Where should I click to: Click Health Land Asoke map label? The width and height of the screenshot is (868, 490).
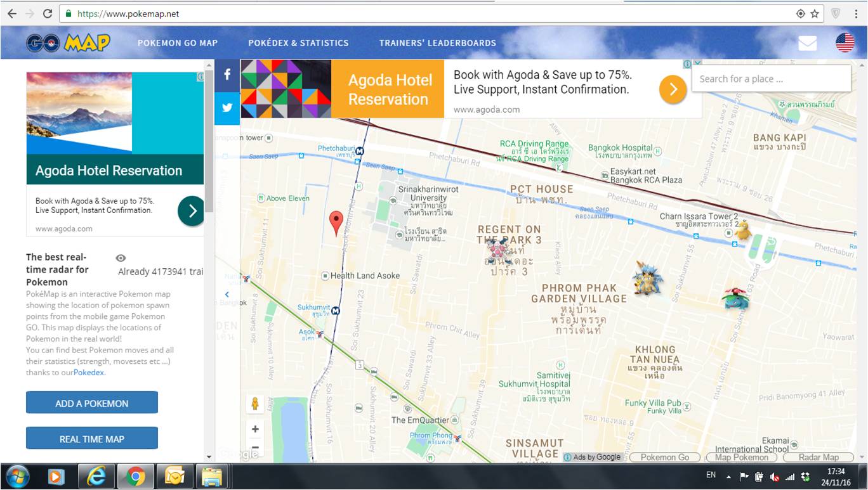(365, 276)
